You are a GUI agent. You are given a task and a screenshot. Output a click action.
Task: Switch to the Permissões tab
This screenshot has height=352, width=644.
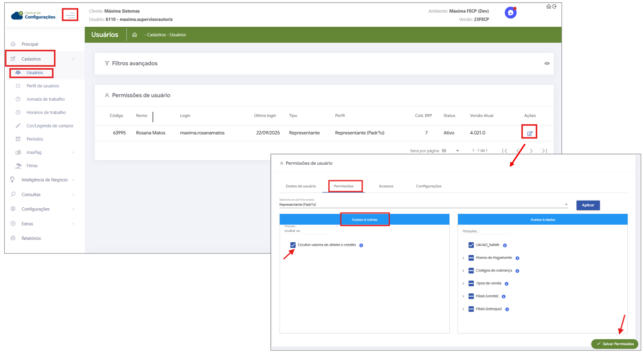[343, 186]
